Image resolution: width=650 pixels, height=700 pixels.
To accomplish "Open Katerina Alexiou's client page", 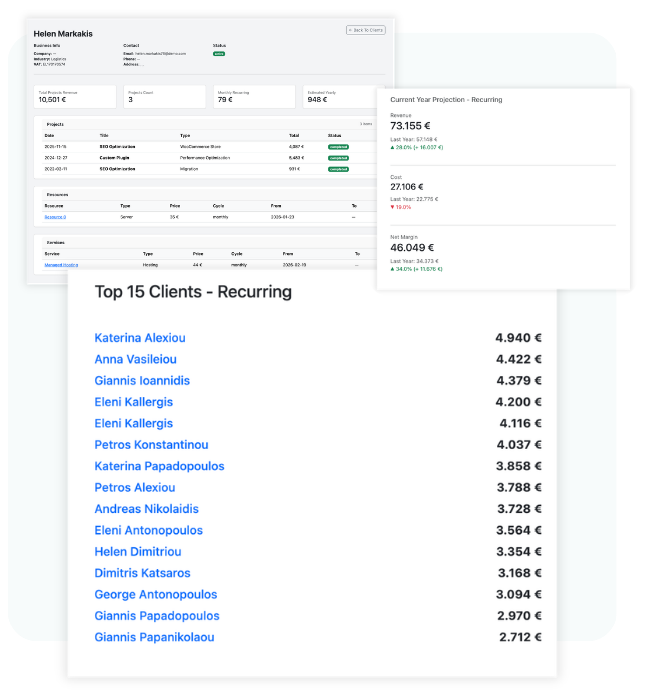I will (x=140, y=338).
